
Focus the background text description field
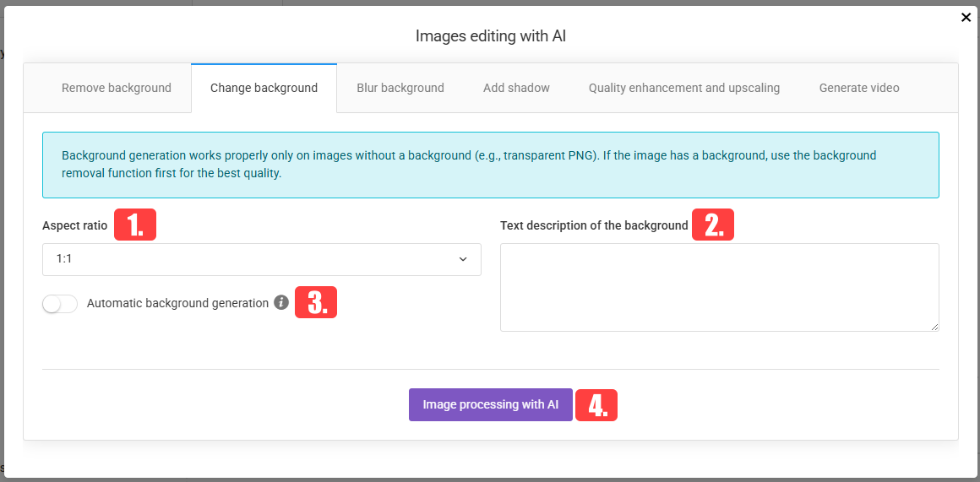click(720, 287)
